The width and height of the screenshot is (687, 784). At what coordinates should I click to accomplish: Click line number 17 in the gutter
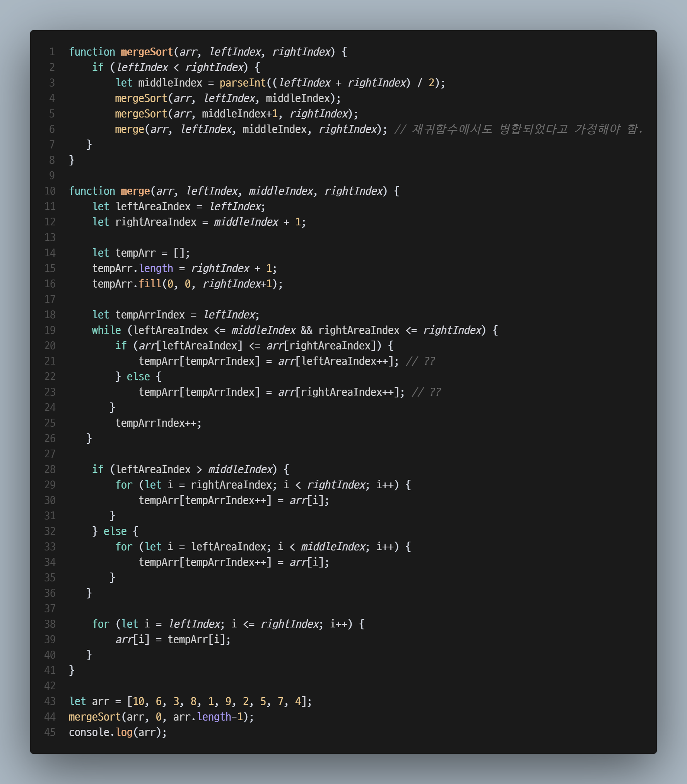coord(50,299)
